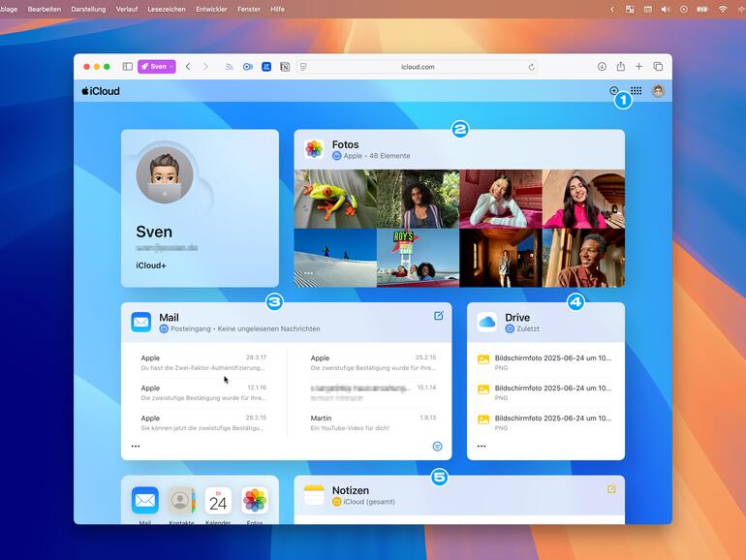746x560 pixels.
Task: Open the Notizen 'iCloud (gesamt)' selector
Action: 363,502
